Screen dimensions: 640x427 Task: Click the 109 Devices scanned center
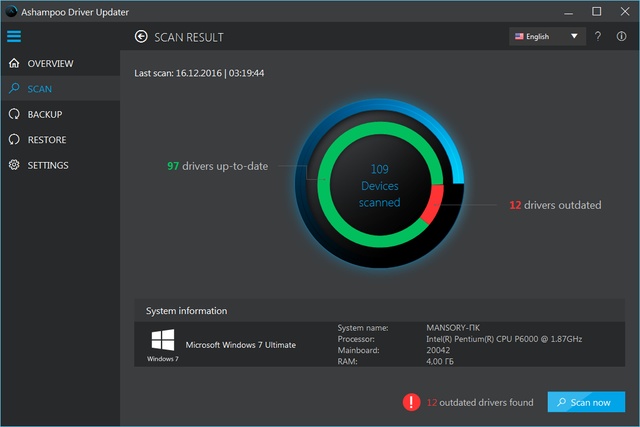pyautogui.click(x=379, y=186)
